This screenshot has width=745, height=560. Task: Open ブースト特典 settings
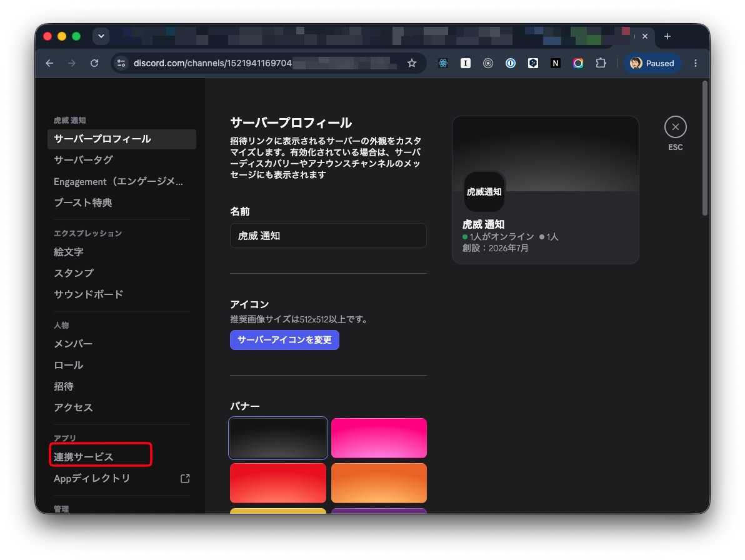point(122,203)
